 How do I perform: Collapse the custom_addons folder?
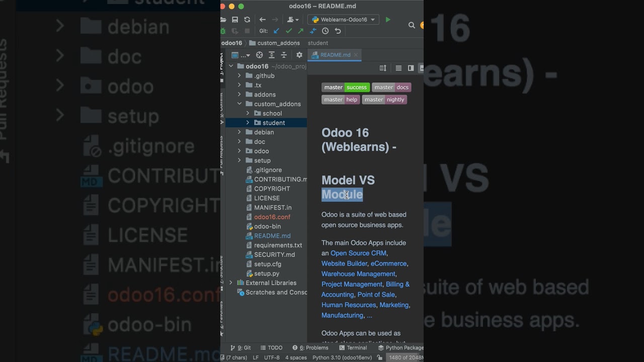239,104
